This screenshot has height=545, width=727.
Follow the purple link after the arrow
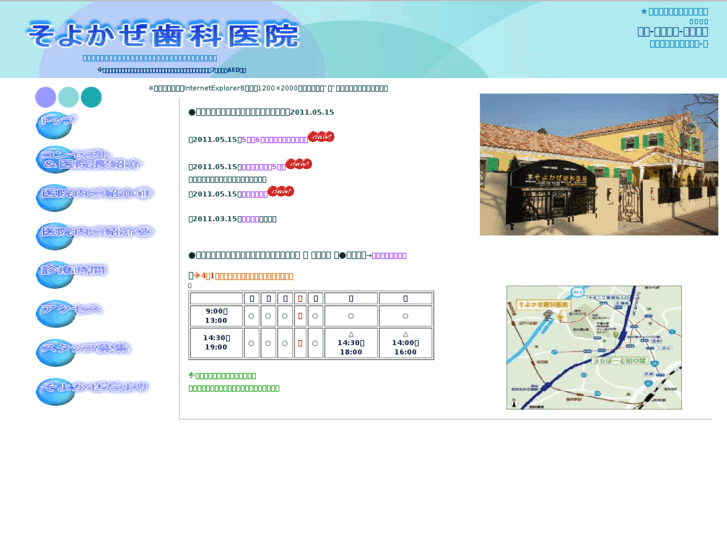(389, 256)
